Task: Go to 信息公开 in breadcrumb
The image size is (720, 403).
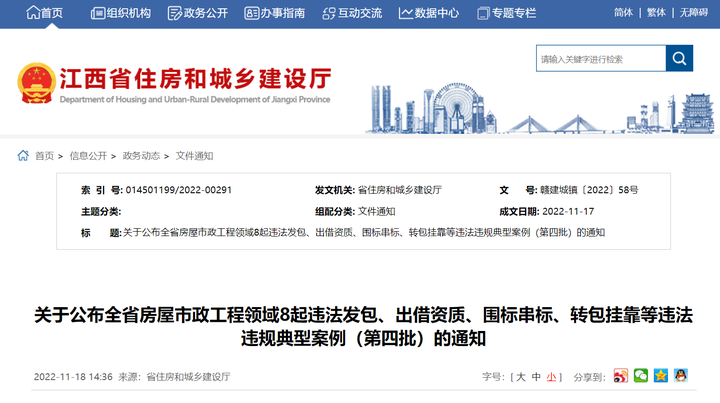Action: click(88, 156)
